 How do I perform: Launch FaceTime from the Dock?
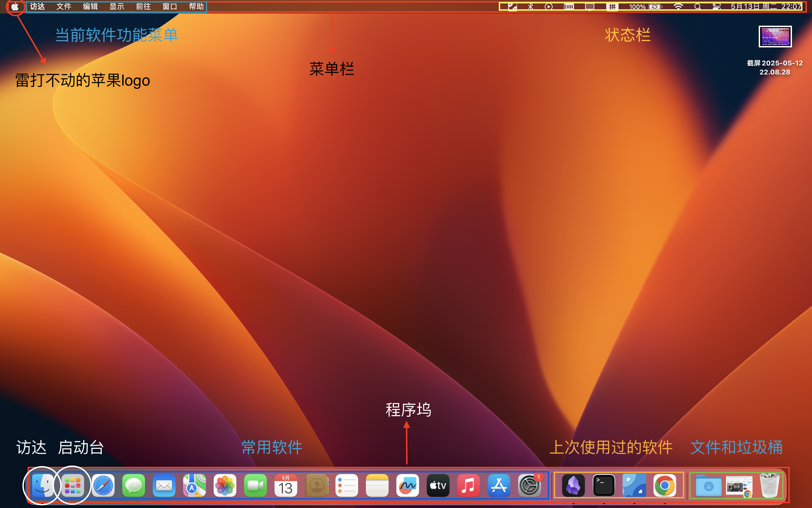255,485
